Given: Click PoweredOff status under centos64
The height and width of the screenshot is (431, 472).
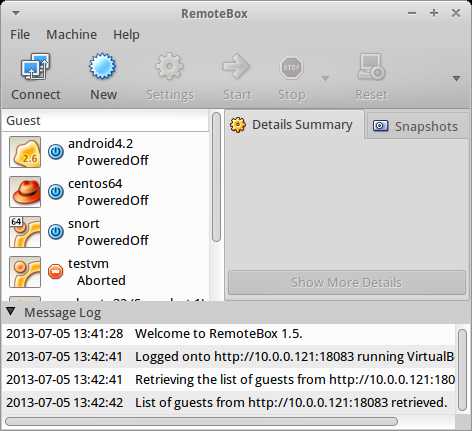Looking at the screenshot, I should tap(113, 200).
